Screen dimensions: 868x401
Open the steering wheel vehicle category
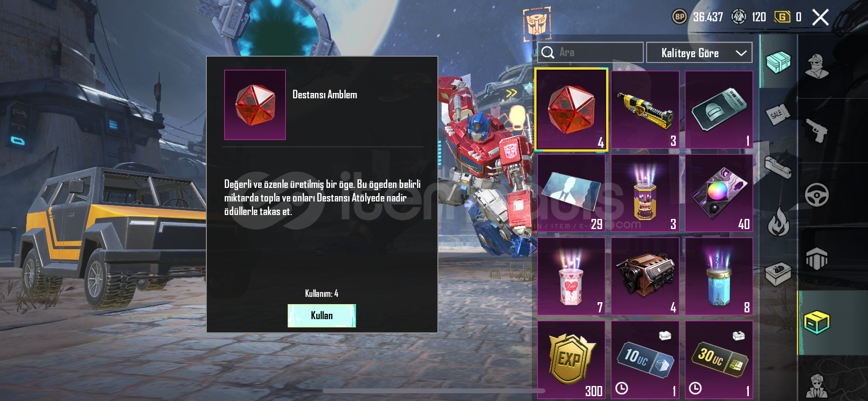tap(817, 195)
